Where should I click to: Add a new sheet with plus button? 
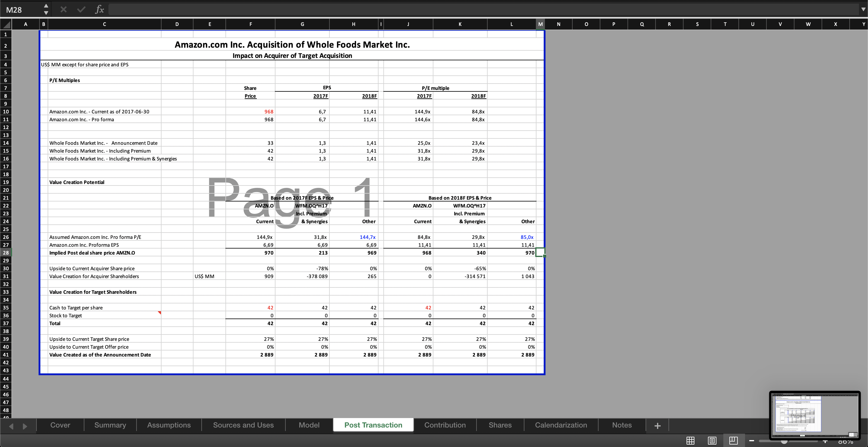(657, 425)
